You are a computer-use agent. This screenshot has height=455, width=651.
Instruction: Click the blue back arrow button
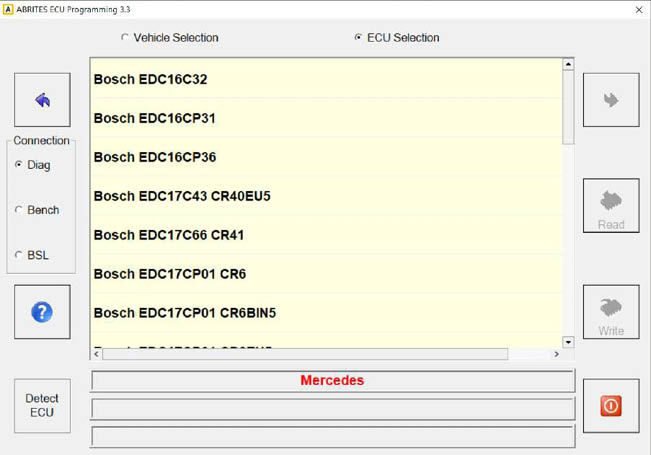(42, 100)
